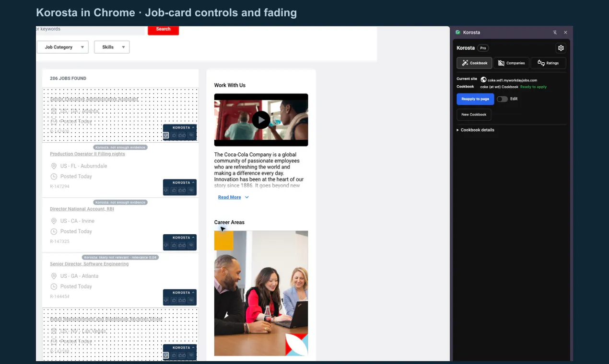Click the 206 JOBS FOUND text
609x364 pixels.
[68, 79]
